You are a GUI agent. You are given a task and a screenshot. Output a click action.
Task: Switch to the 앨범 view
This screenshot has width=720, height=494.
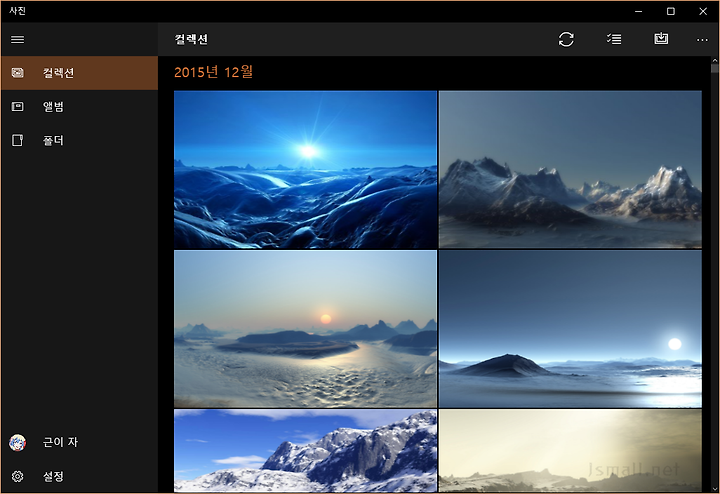(79, 107)
